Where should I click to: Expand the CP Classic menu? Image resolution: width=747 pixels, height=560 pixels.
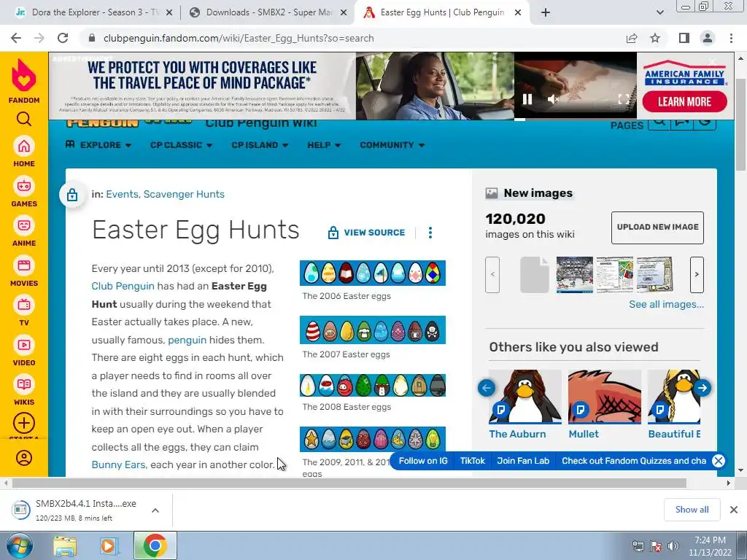181,145
